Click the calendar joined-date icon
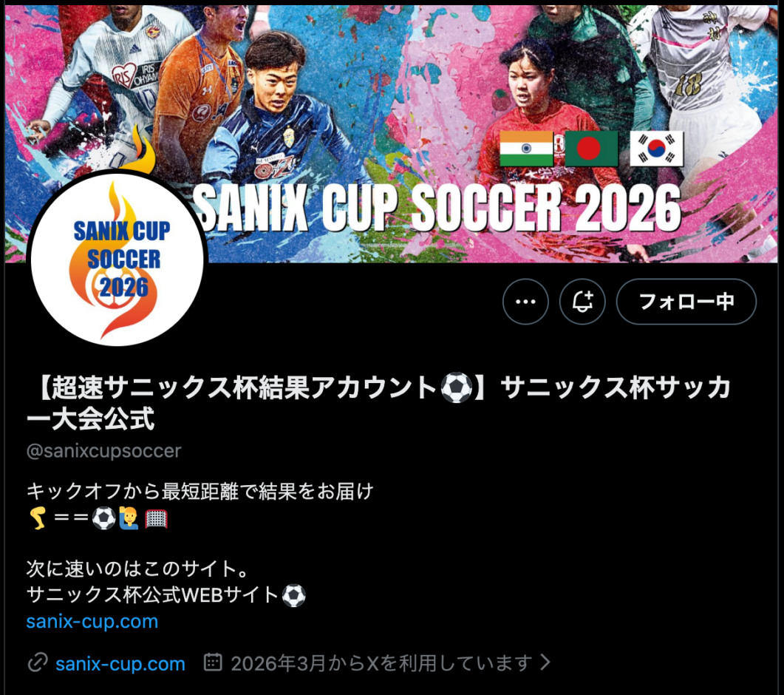The height and width of the screenshot is (695, 784). point(213,662)
